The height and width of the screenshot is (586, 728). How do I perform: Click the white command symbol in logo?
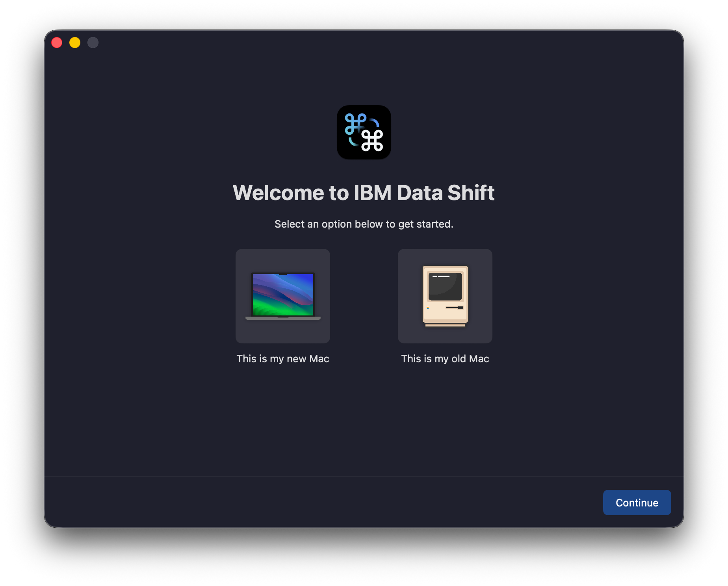click(x=372, y=141)
